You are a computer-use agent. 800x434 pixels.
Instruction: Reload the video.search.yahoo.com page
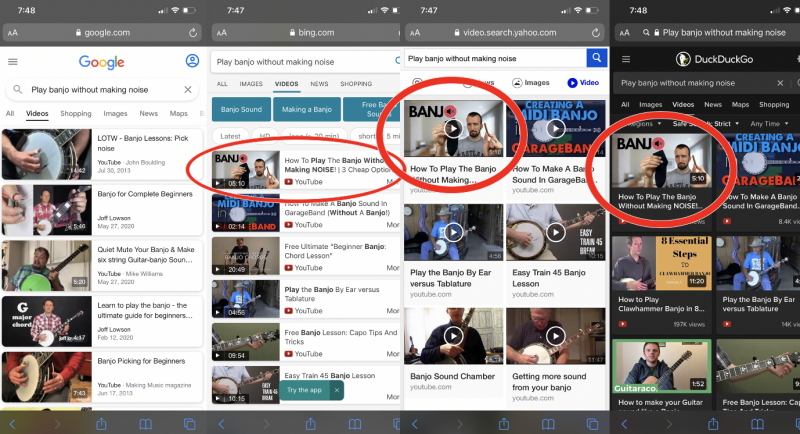tap(597, 32)
